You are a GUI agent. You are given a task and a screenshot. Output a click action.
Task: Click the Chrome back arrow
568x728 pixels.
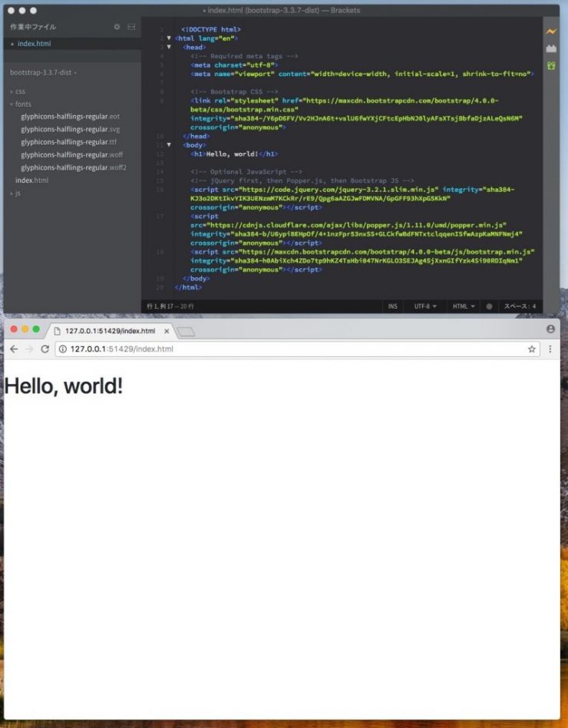pos(13,349)
